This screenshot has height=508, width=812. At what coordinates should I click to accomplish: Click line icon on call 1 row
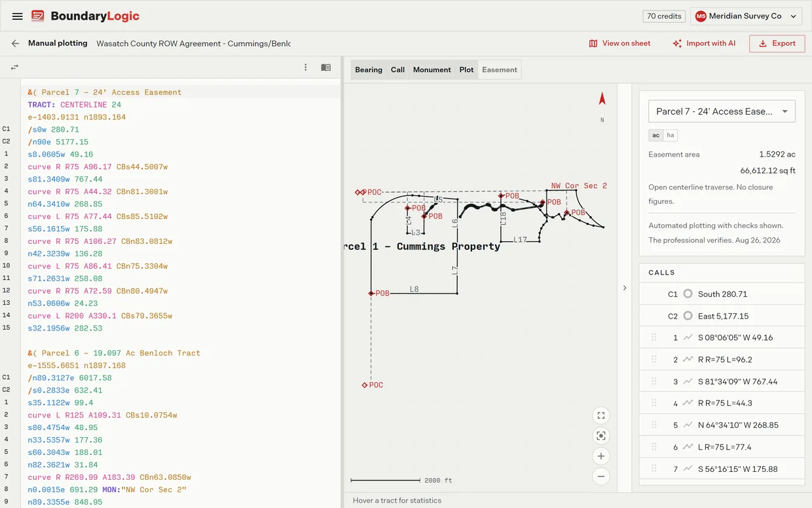point(688,338)
